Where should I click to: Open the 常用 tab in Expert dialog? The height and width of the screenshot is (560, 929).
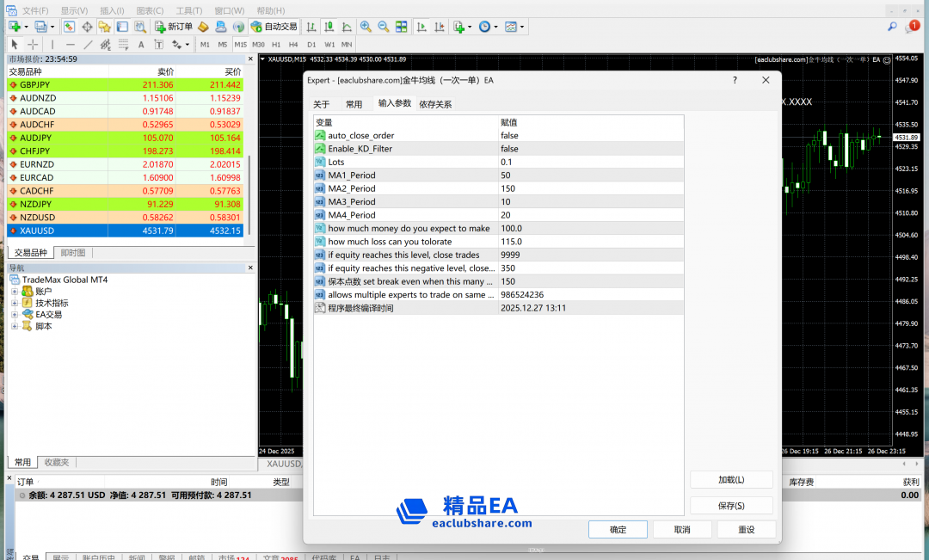click(x=354, y=104)
